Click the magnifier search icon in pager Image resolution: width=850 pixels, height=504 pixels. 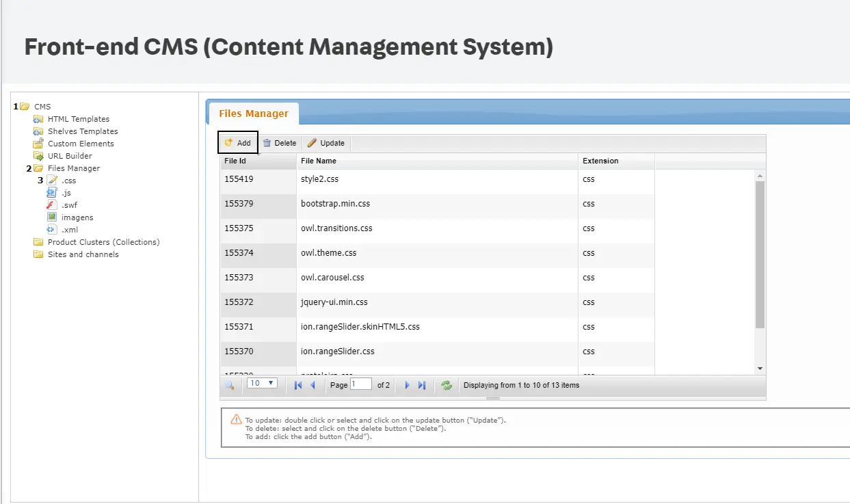(230, 385)
